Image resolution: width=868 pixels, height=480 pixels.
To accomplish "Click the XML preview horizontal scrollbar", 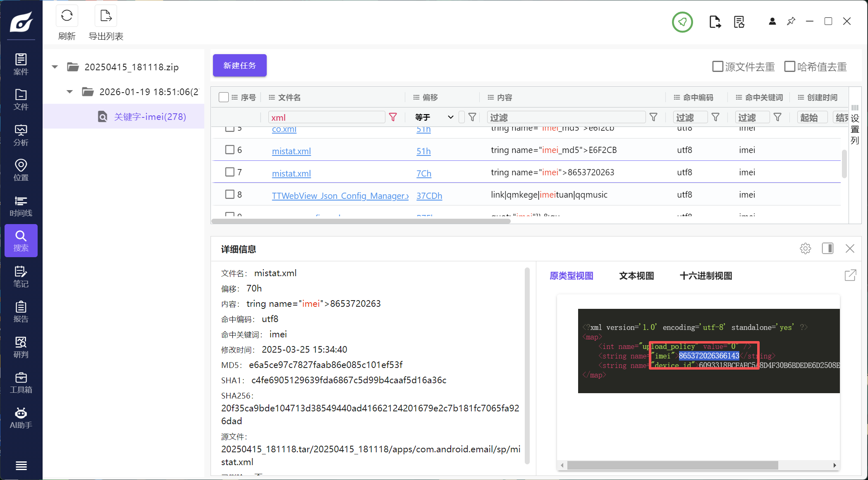I will (672, 466).
